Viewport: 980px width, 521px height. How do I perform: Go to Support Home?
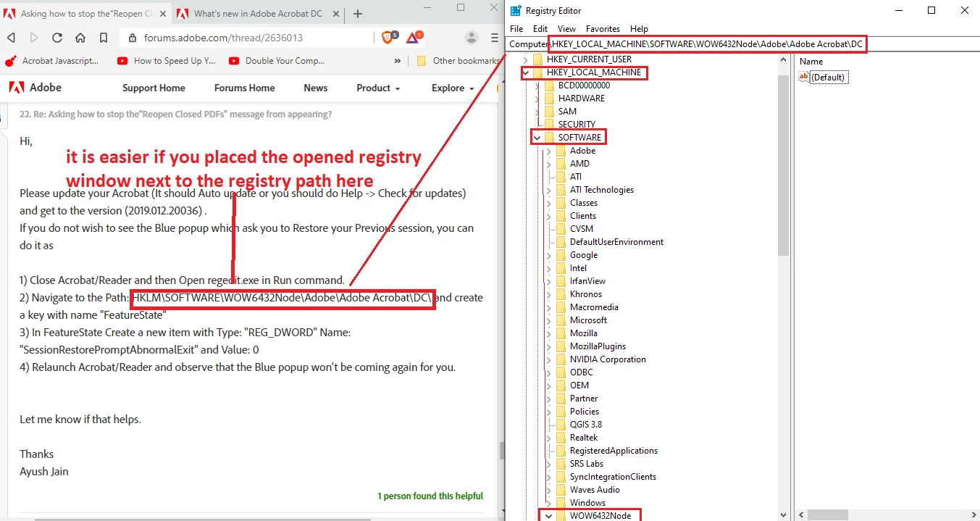point(154,88)
